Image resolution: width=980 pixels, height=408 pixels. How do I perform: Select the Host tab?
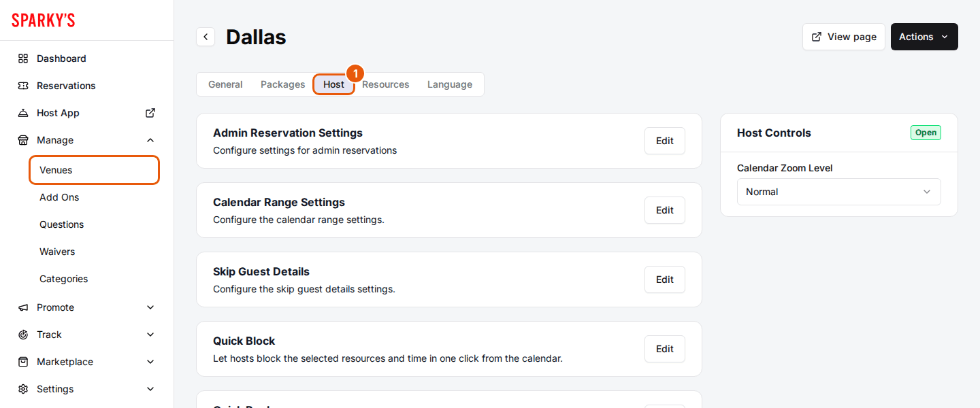[x=333, y=84]
